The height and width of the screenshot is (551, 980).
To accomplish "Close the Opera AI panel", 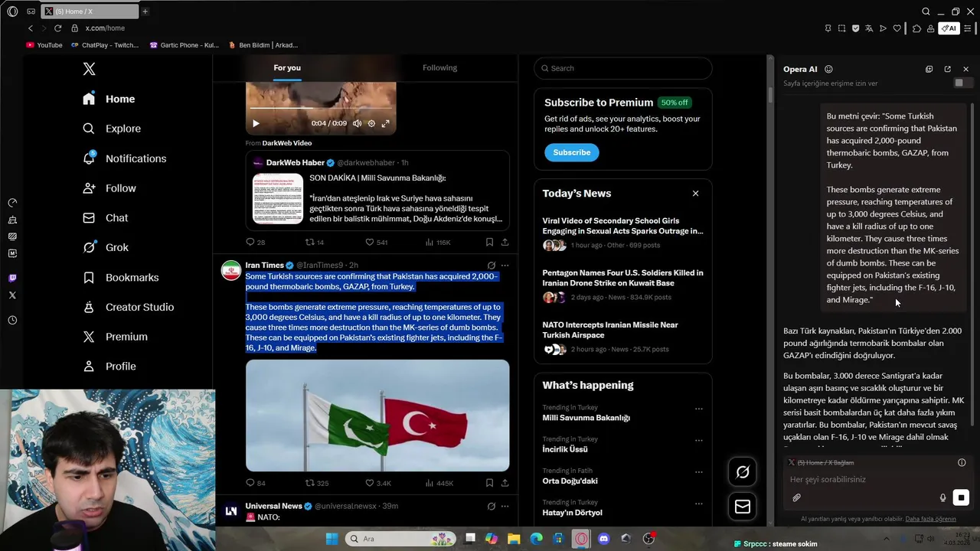I will (x=965, y=69).
